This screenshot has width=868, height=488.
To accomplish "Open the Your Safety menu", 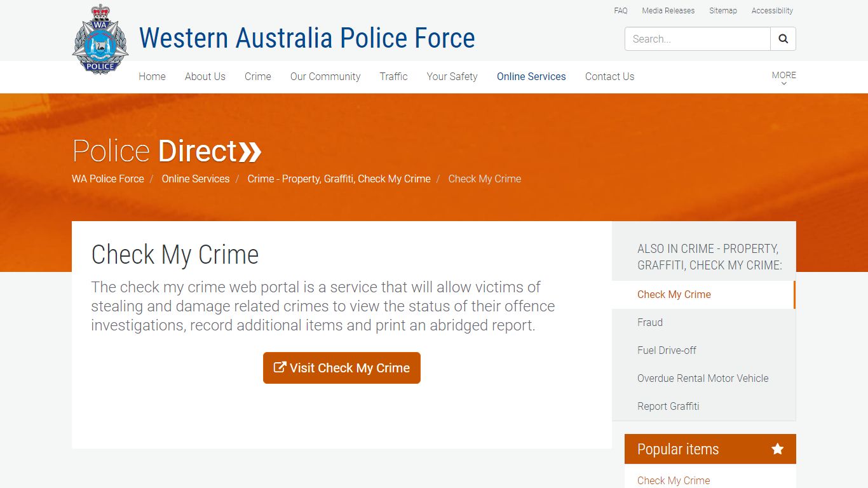I will click(x=452, y=76).
